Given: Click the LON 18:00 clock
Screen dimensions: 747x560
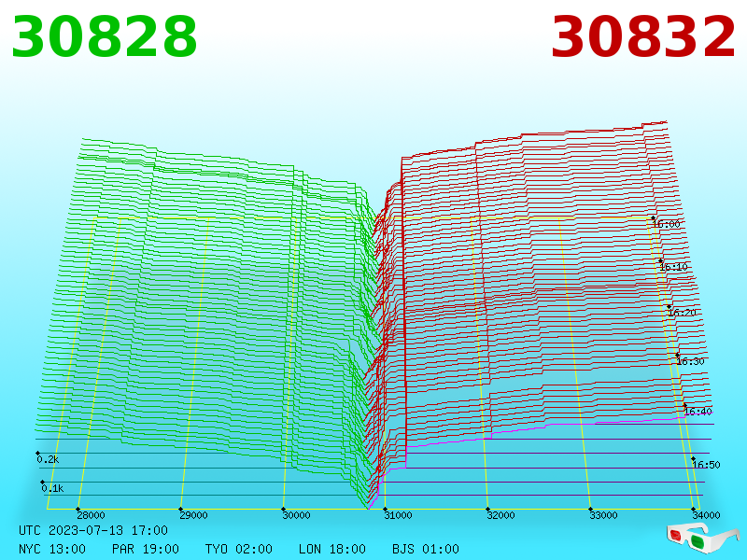Looking at the screenshot, I should point(332,549).
